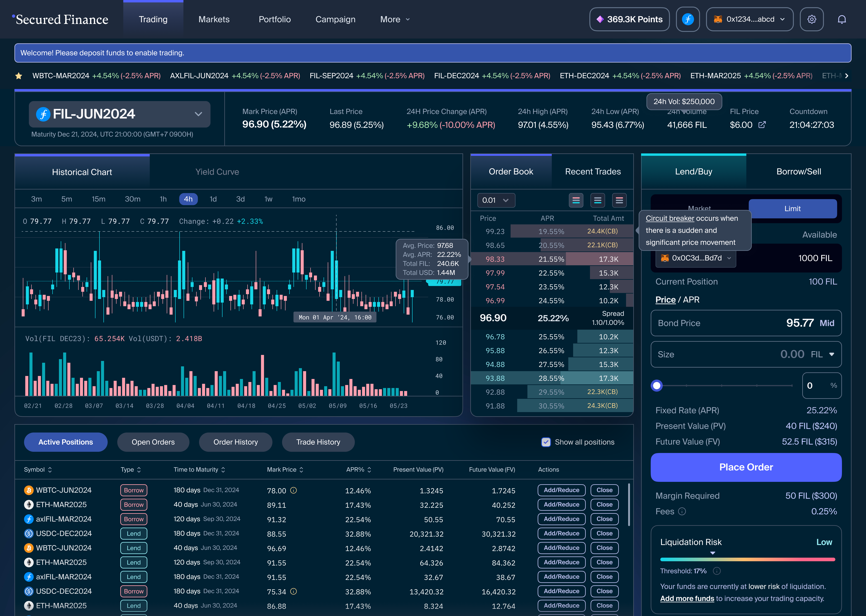The height and width of the screenshot is (616, 866).
Task: Click the Circuit breaker link in tooltip
Action: pos(670,219)
